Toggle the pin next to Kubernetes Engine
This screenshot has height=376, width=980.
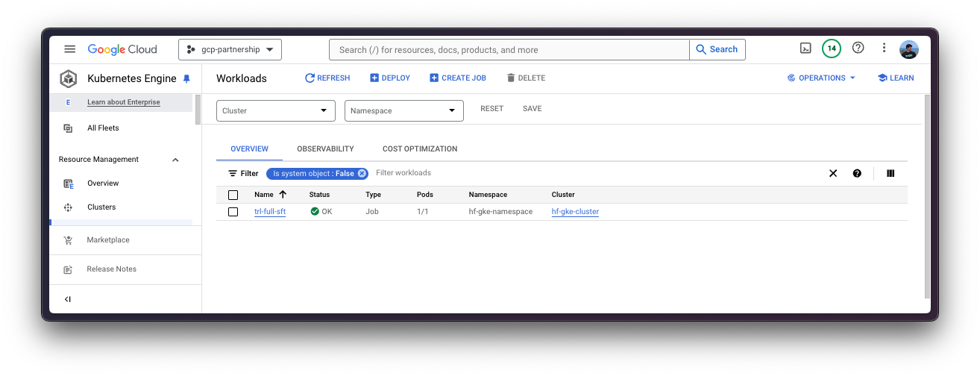click(x=186, y=79)
